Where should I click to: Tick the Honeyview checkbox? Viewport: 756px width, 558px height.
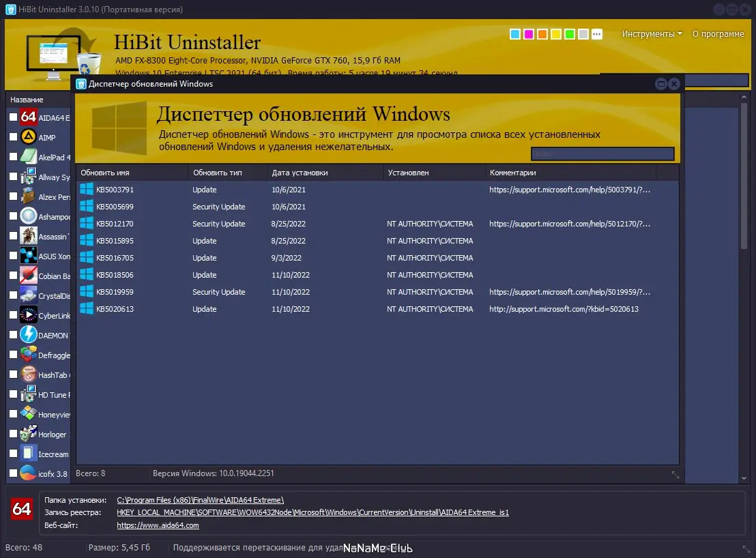[14, 413]
